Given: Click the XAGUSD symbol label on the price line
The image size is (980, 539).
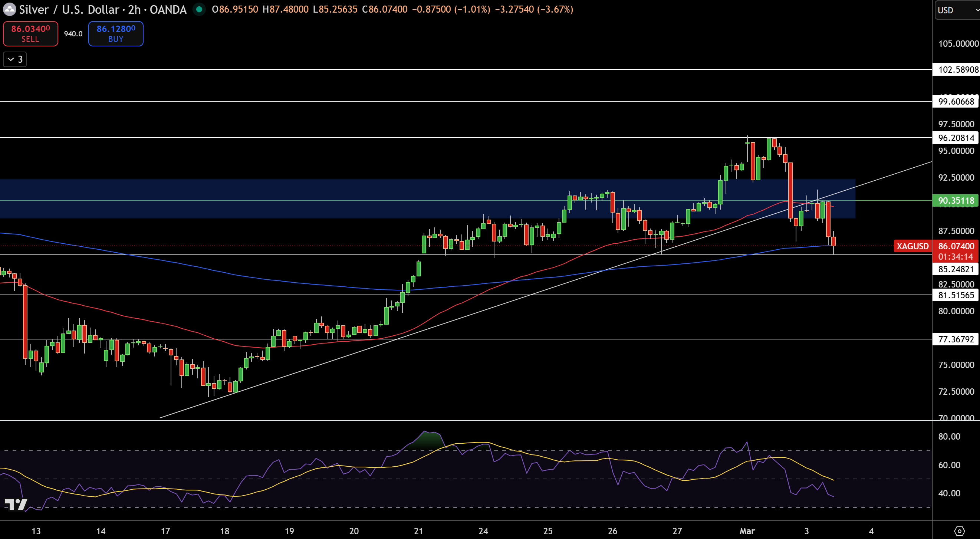Looking at the screenshot, I should click(x=912, y=246).
